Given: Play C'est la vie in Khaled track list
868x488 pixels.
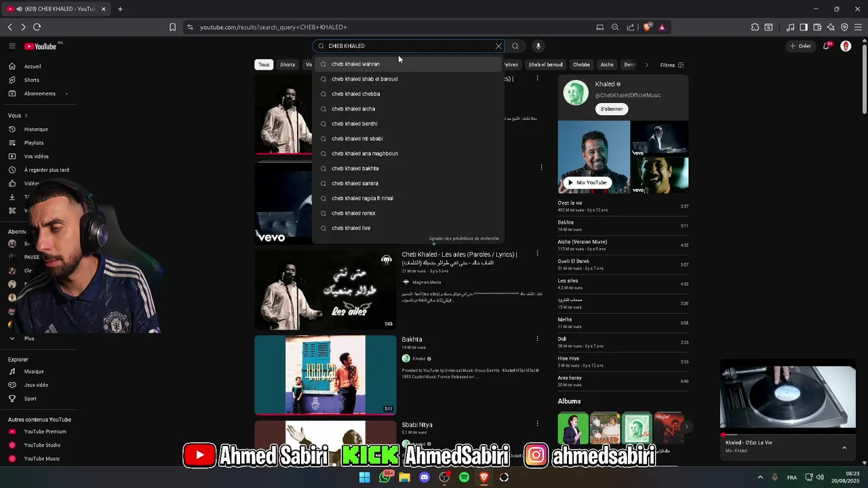Looking at the screenshot, I should pos(623,206).
